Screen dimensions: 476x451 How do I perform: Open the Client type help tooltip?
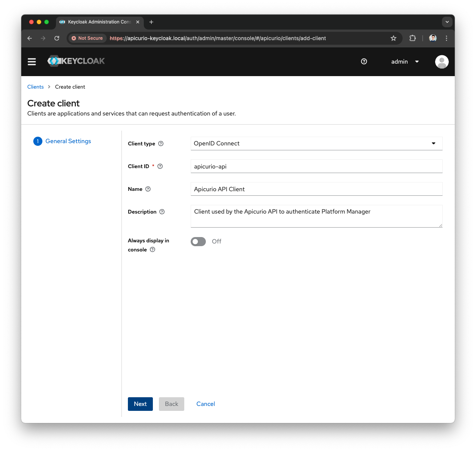161,144
